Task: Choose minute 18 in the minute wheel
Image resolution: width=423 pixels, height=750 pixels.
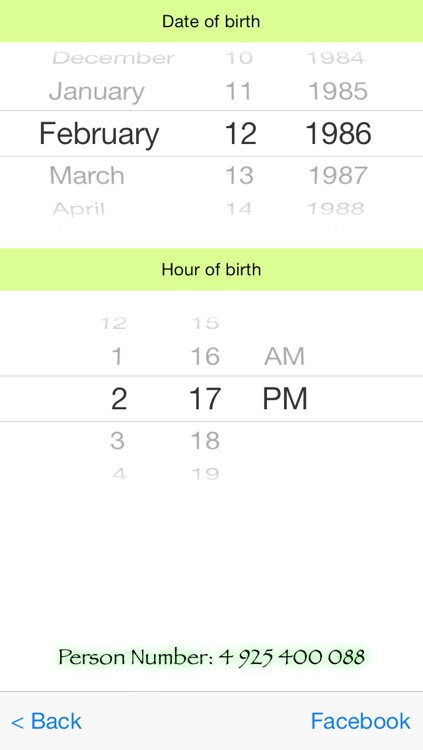Action: (205, 441)
